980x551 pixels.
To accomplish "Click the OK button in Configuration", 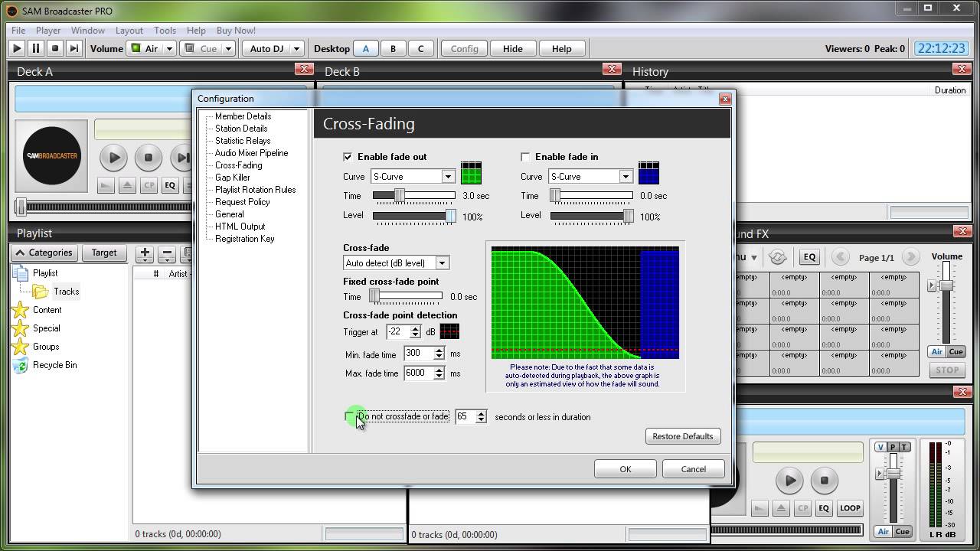I will 626,469.
